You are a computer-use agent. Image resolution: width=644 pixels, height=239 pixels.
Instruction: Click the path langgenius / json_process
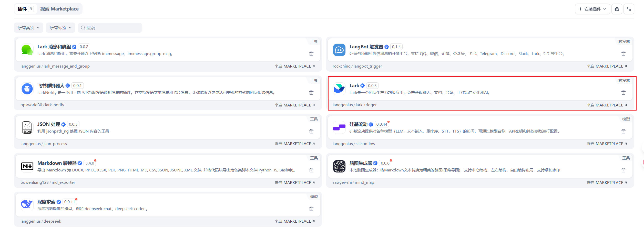click(44, 144)
